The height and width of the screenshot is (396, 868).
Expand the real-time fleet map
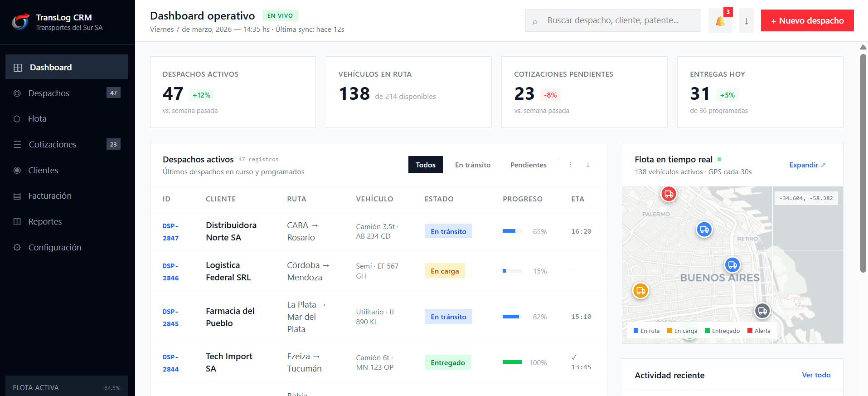point(807,165)
